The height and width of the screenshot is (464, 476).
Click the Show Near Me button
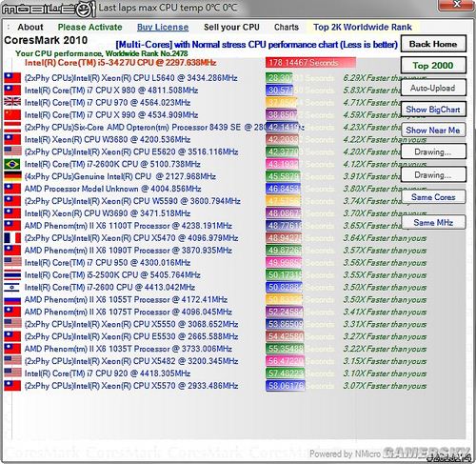pos(433,131)
